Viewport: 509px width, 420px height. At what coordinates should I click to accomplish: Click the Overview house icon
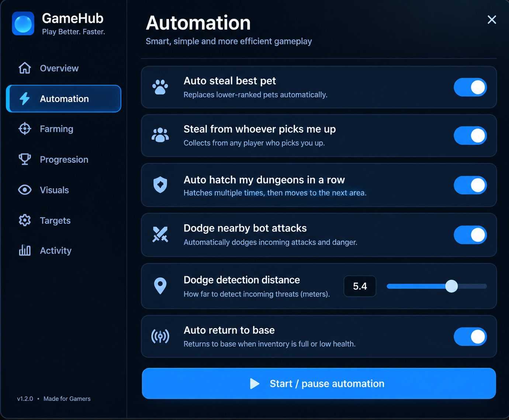pos(25,68)
